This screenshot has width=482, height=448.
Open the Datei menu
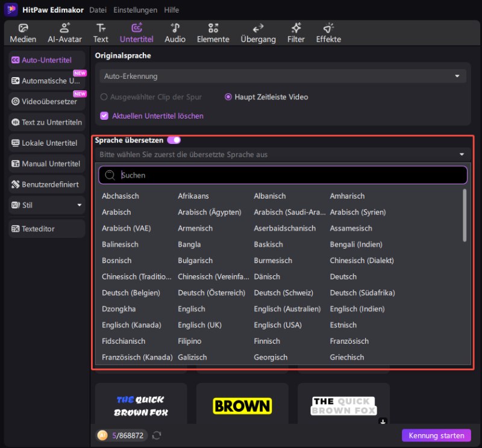pyautogui.click(x=98, y=10)
